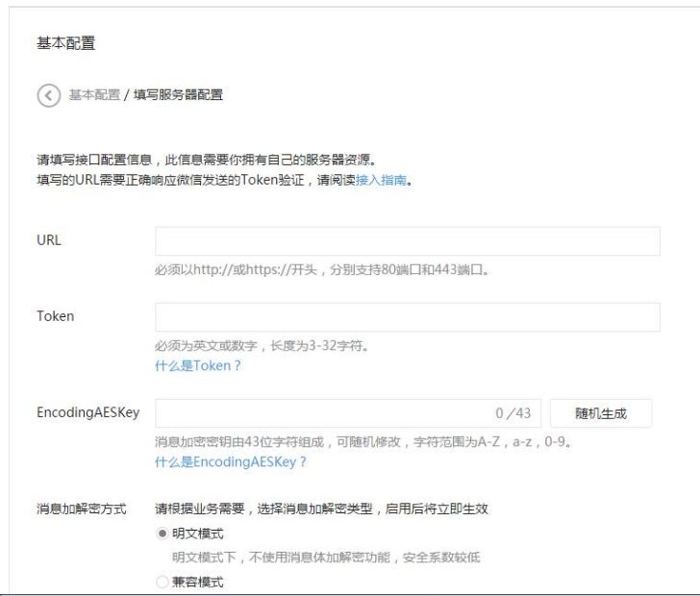
Task: Click the 填写服务器配置 breadcrumb text
Action: (x=178, y=94)
